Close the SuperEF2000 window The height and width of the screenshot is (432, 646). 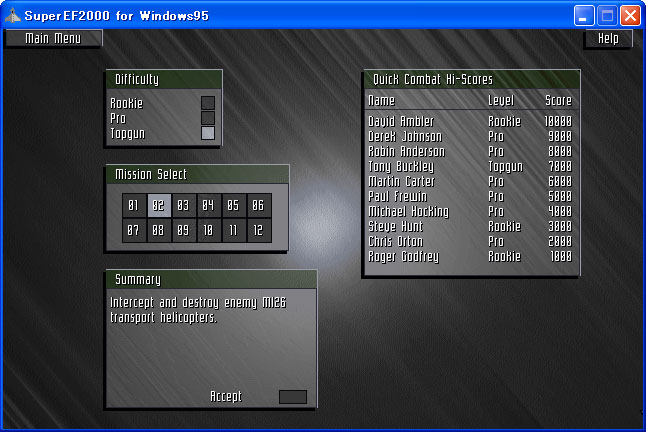630,16
